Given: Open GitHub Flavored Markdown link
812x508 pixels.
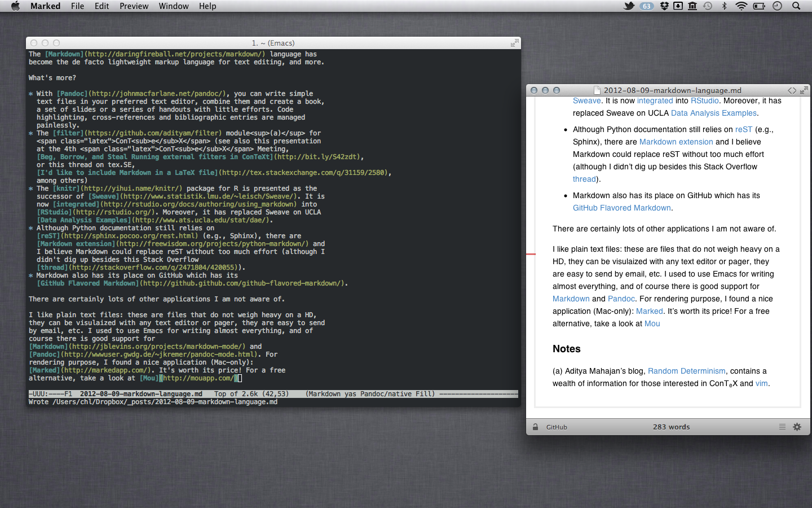Looking at the screenshot, I should click(x=622, y=208).
